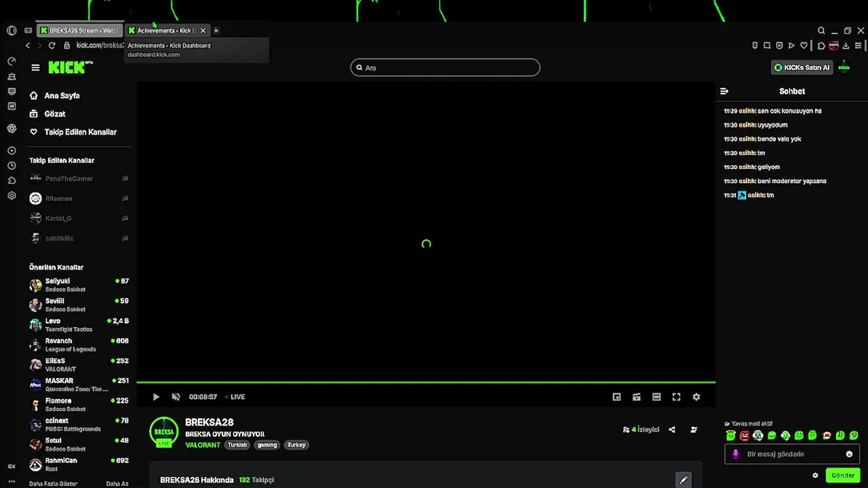The image size is (868, 488).
Task: Select the gaming tag chip
Action: coord(267,445)
